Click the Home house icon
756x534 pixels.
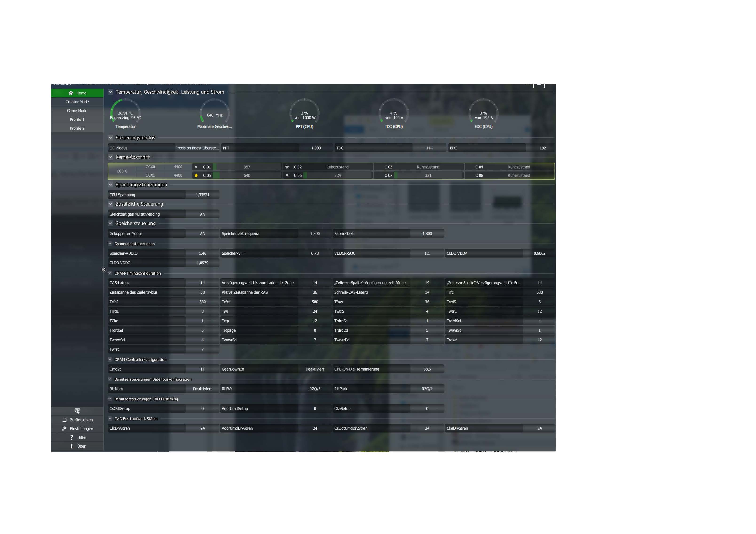[71, 93]
